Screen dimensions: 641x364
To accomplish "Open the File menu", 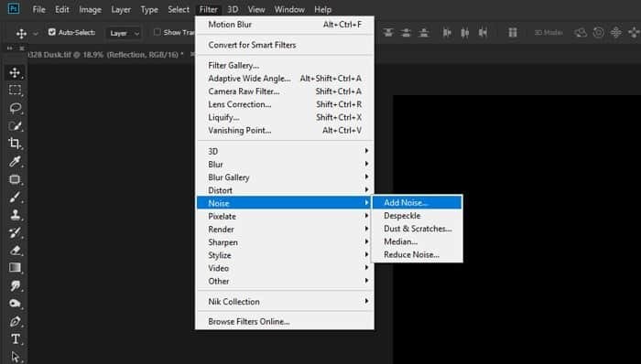I will point(38,9).
